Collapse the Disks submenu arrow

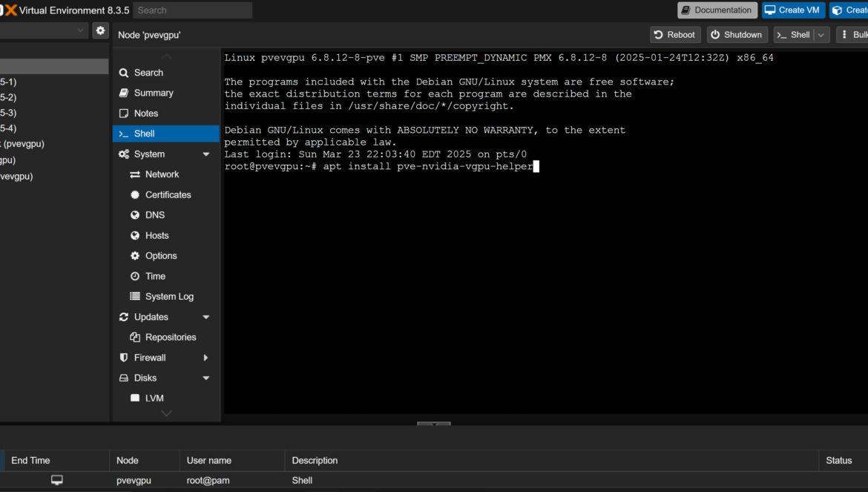tap(206, 378)
